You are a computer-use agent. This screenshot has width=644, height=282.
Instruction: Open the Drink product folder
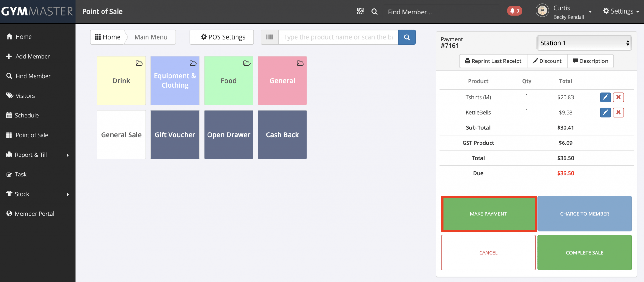[x=121, y=80]
